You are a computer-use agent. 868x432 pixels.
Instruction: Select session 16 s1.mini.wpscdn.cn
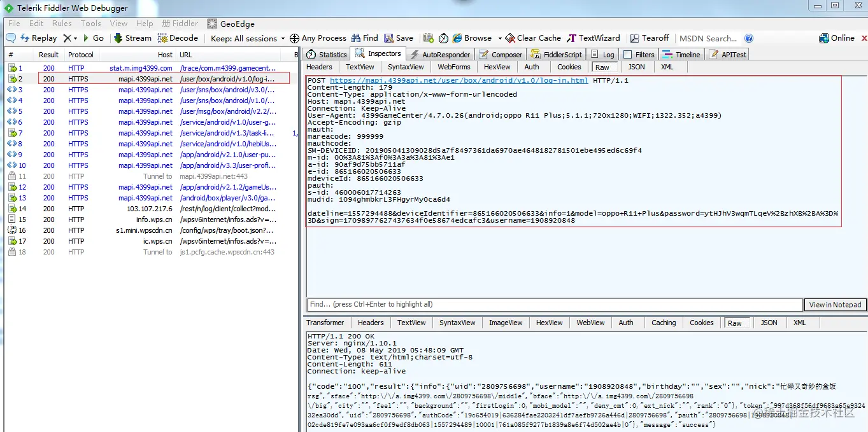(151, 230)
